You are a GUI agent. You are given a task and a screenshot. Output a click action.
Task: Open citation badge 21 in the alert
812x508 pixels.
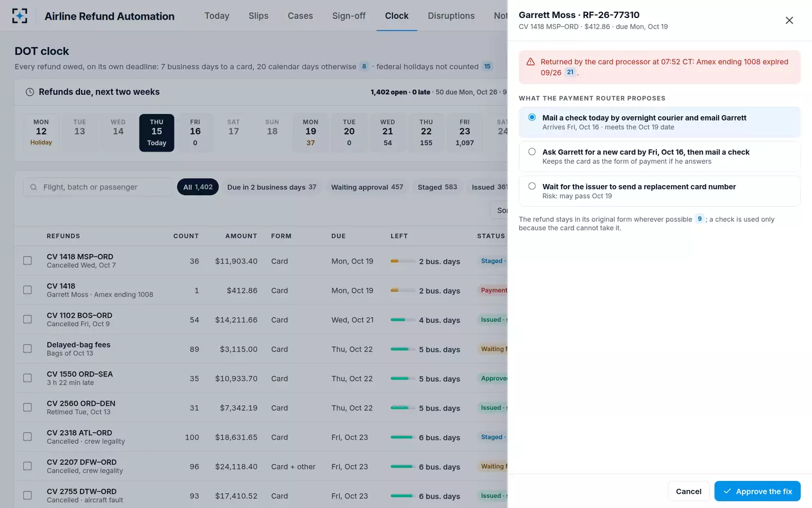click(x=570, y=72)
